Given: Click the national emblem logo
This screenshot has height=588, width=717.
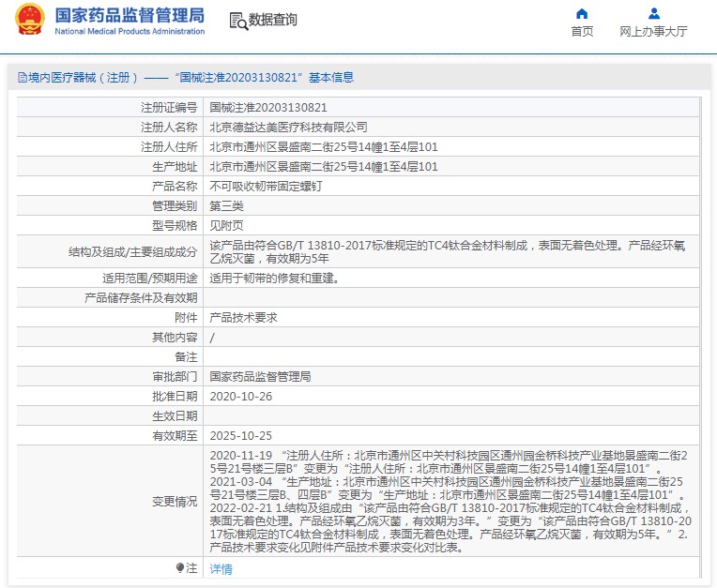Looking at the screenshot, I should 30,19.
